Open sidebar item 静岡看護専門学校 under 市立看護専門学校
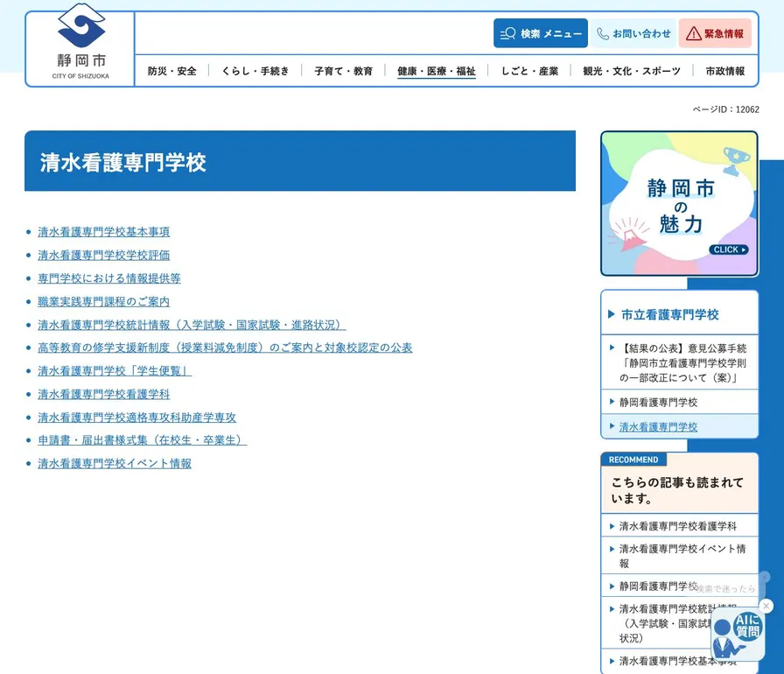 tap(680, 402)
